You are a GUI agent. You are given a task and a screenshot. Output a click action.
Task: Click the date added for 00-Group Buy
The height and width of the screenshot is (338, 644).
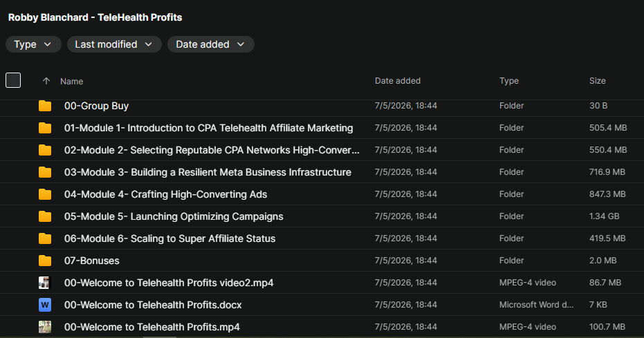pos(406,106)
